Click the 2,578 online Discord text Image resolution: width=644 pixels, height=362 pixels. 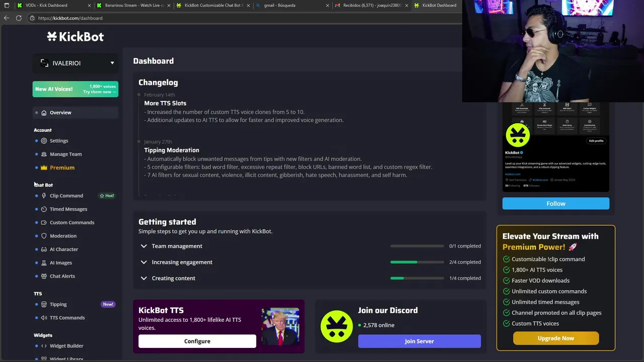[379, 325]
